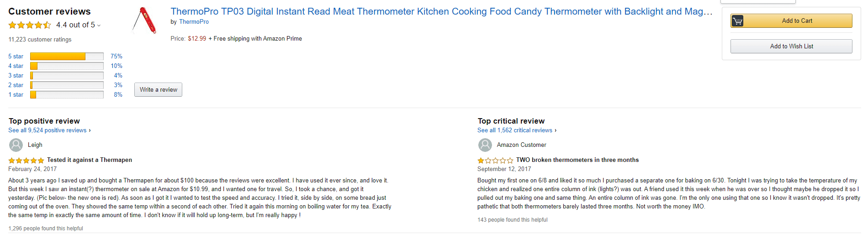Click the Add to Wish List button
This screenshot has width=868, height=239.
(x=791, y=47)
